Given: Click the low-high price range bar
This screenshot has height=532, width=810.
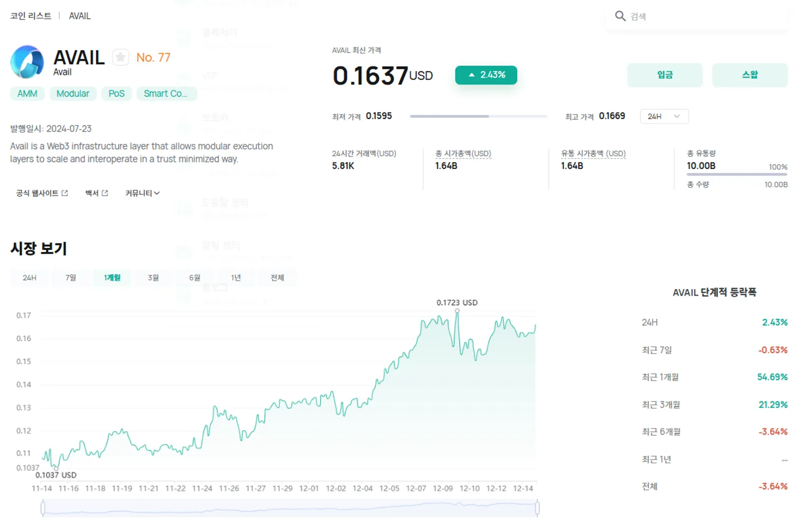Looking at the screenshot, I should pos(478,116).
